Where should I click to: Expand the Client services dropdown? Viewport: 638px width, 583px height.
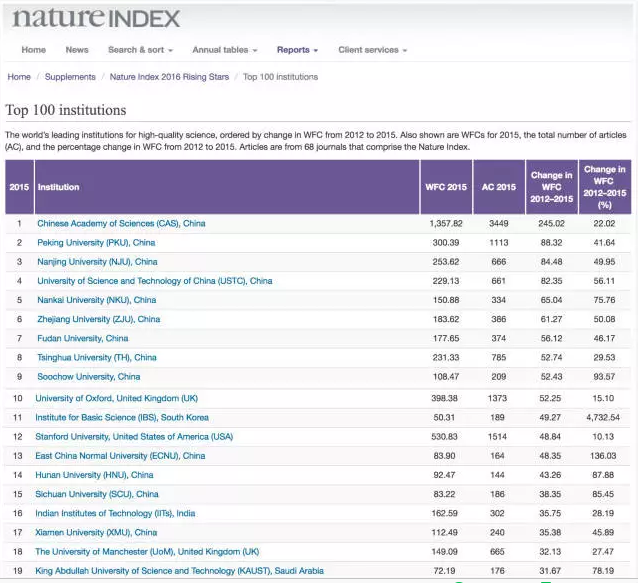(x=372, y=50)
